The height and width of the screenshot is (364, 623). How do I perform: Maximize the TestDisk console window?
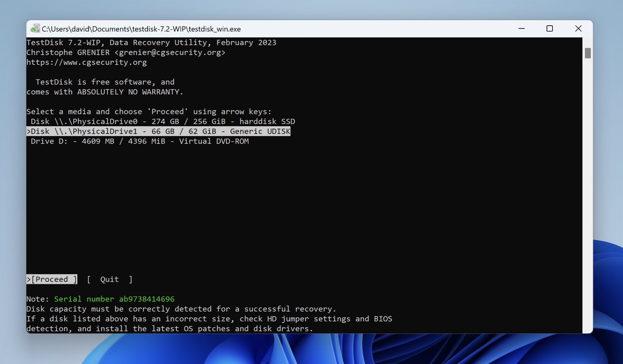point(550,29)
